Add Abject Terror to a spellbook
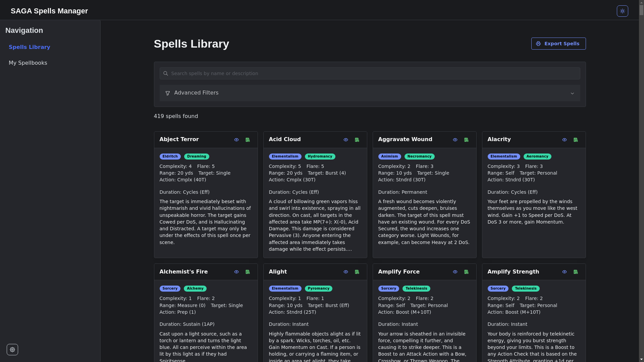The width and height of the screenshot is (644, 362). [248, 140]
